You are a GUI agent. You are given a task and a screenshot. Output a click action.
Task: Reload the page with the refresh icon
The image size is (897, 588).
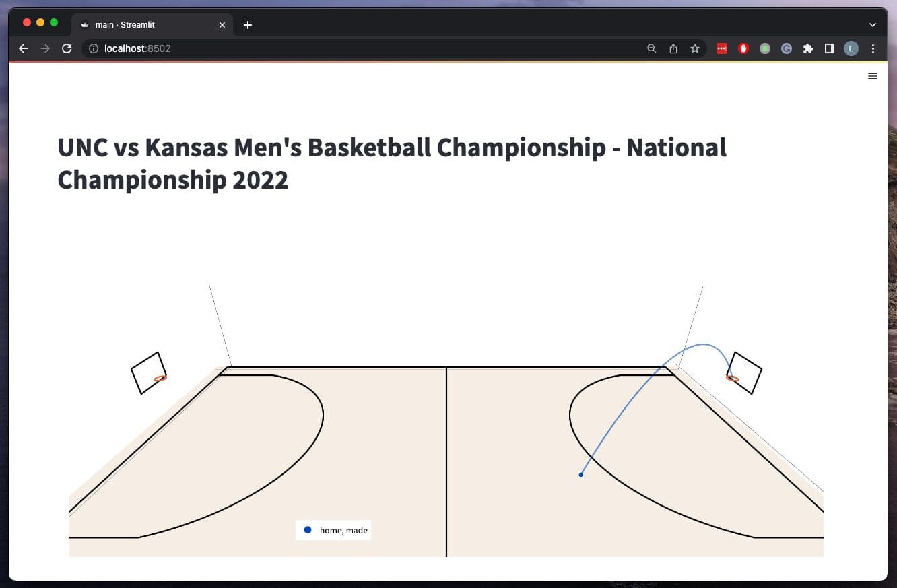click(67, 48)
